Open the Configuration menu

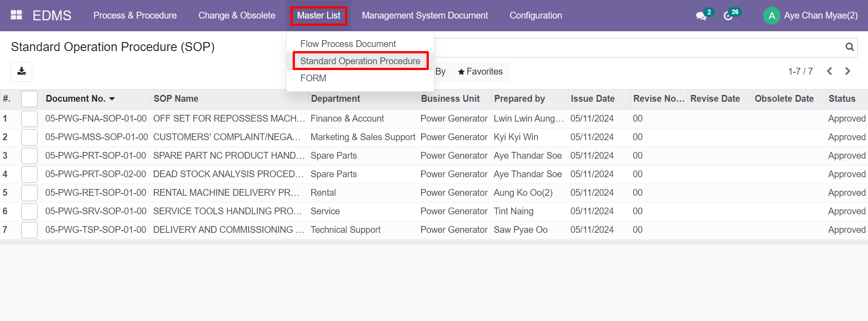click(x=536, y=15)
